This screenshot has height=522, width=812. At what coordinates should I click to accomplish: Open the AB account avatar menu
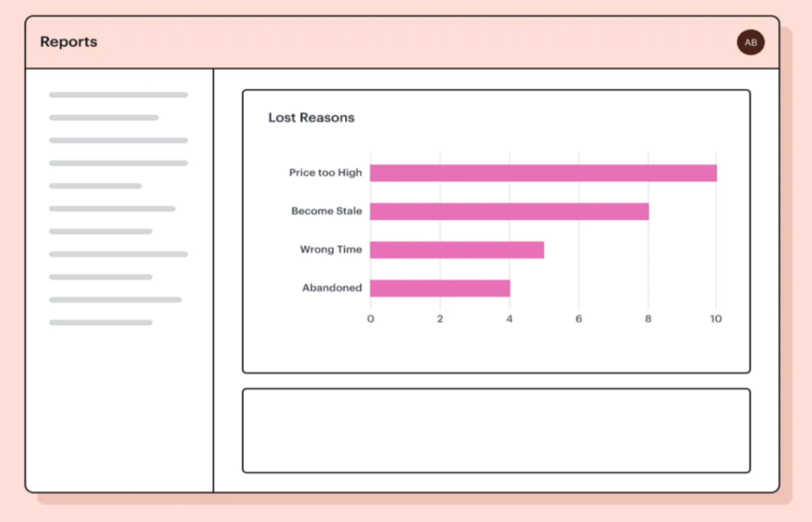click(750, 42)
